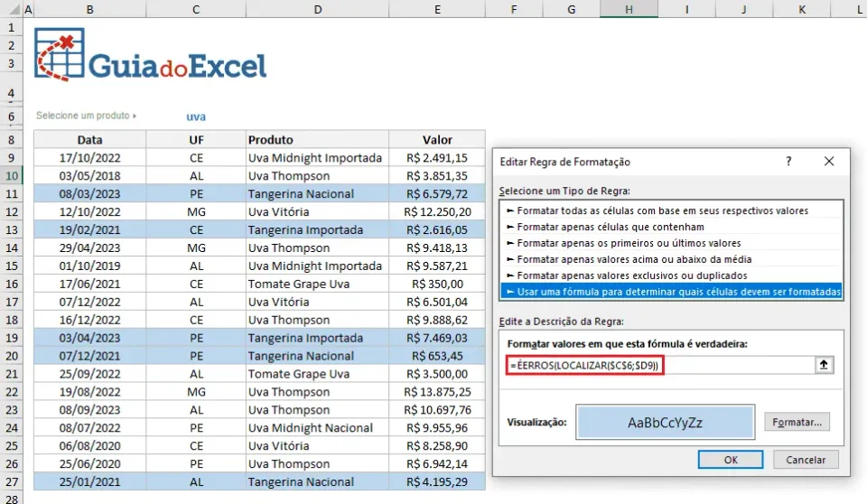Click value cell R$ 3.500,00
The image size is (867, 504).
pos(437,373)
